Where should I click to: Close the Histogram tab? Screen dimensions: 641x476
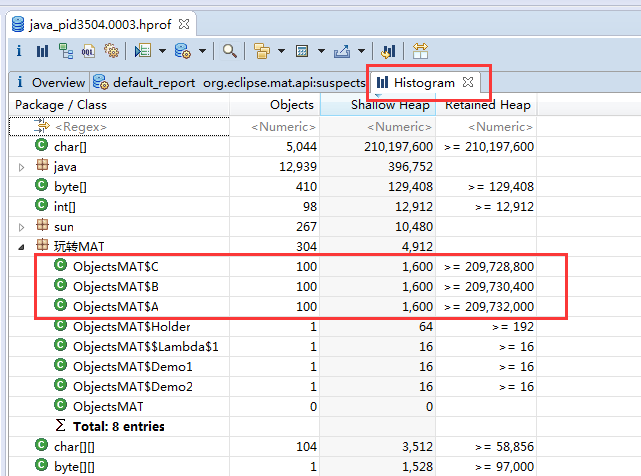[468, 82]
